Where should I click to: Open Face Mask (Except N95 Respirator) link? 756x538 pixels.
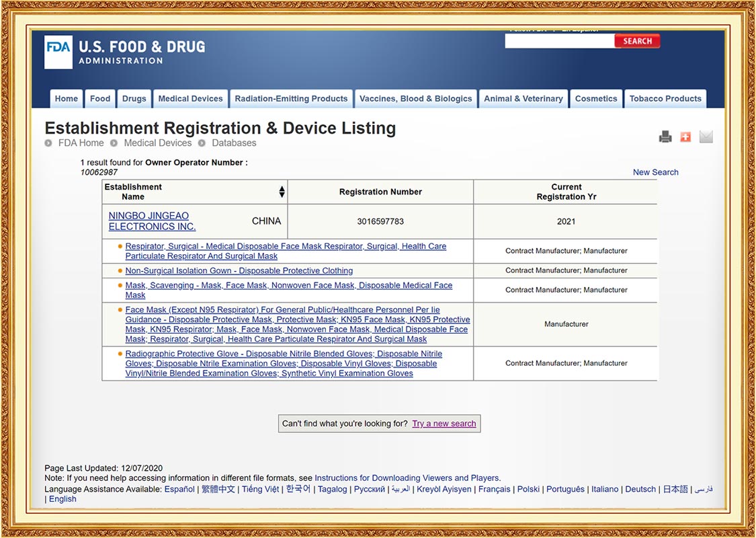pyautogui.click(x=298, y=324)
